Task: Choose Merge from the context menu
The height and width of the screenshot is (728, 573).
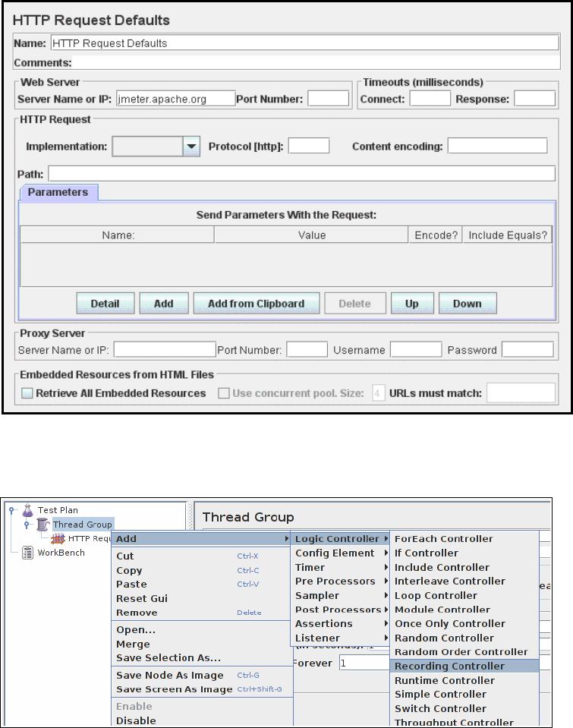Action: [x=202, y=644]
